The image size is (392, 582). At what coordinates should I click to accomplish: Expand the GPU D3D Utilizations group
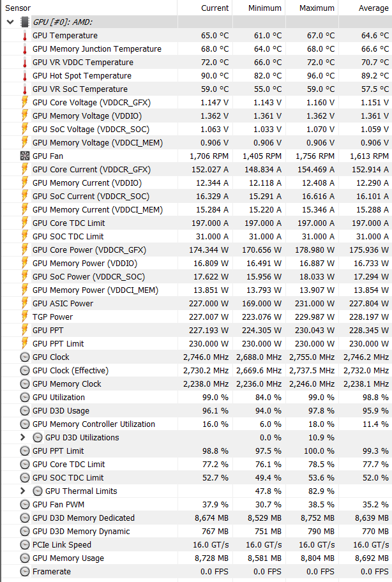click(x=22, y=437)
